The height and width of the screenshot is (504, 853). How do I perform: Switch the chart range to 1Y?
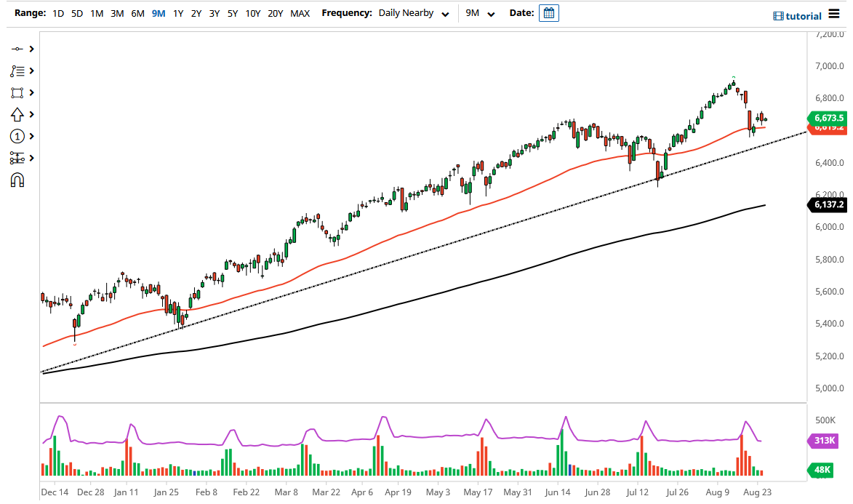(178, 12)
